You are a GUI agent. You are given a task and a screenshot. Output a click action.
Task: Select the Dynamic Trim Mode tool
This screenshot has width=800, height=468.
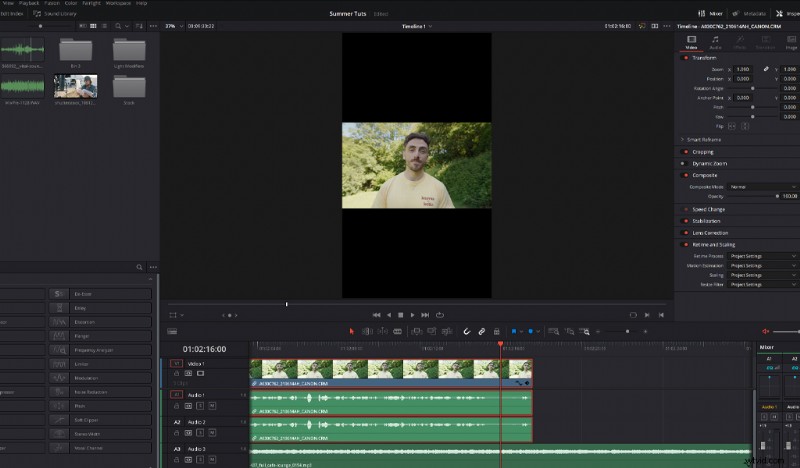coord(382,331)
